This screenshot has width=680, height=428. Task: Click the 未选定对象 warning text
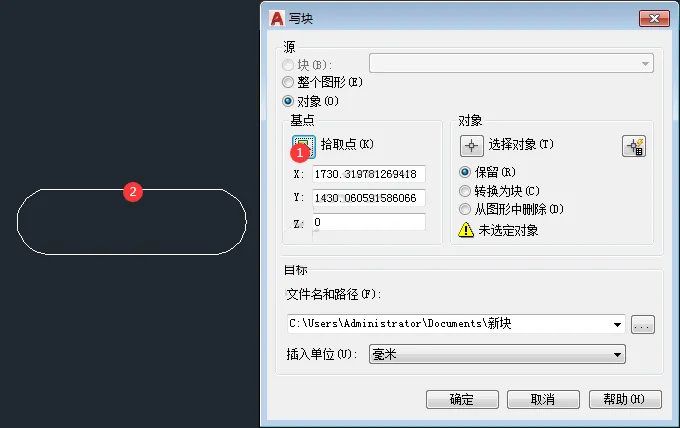(508, 230)
